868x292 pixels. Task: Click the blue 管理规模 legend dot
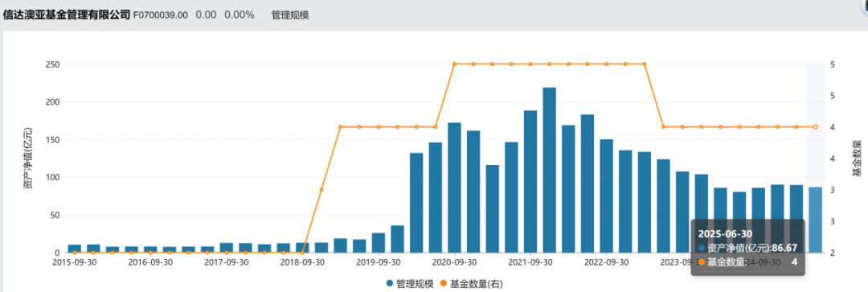pos(390,284)
